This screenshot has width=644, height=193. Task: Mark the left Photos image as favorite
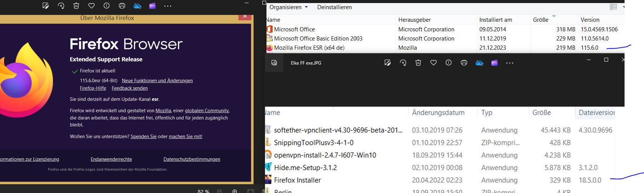tap(92, 6)
